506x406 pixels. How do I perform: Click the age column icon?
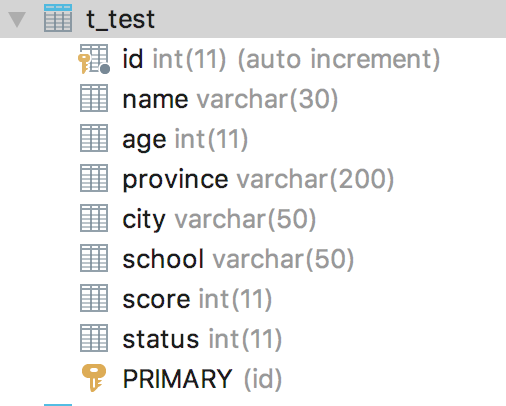point(94,138)
